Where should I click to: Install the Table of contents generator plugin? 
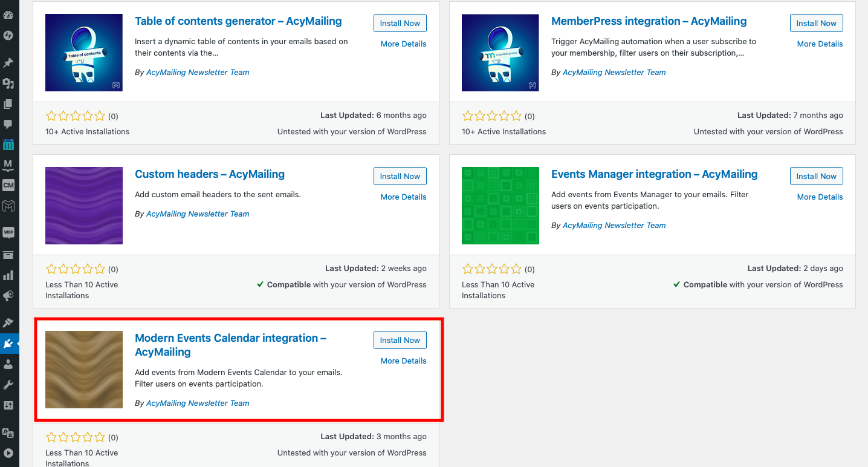(x=400, y=23)
